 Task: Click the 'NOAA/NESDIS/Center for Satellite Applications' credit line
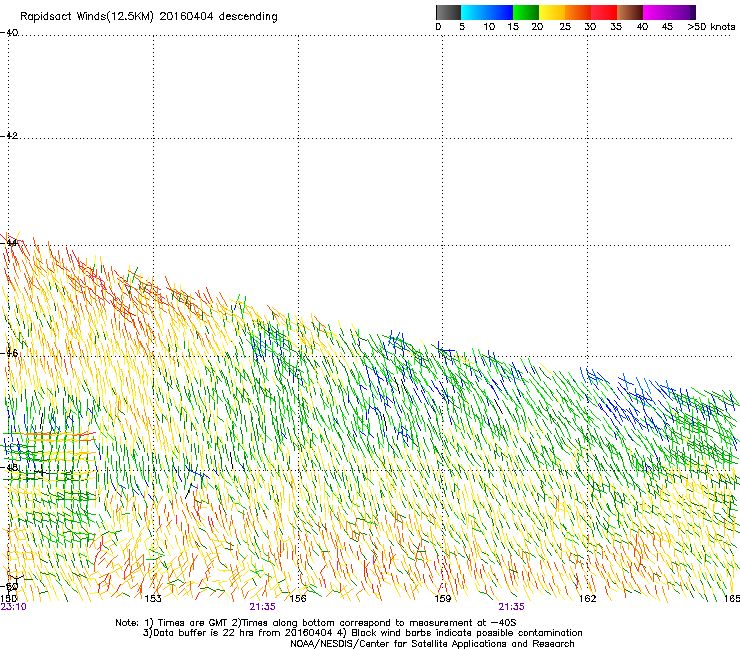[432, 644]
